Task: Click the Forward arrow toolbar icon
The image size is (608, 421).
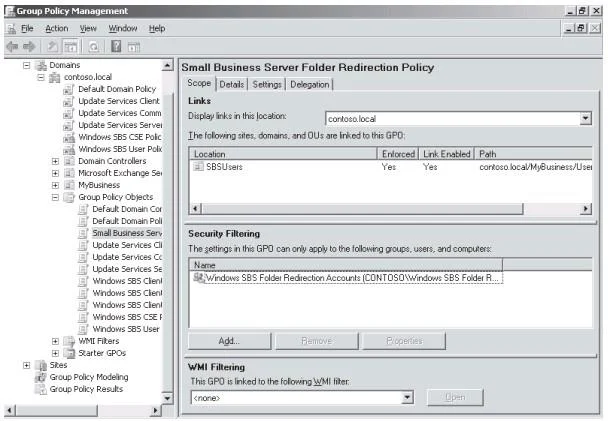Action: 29,47
